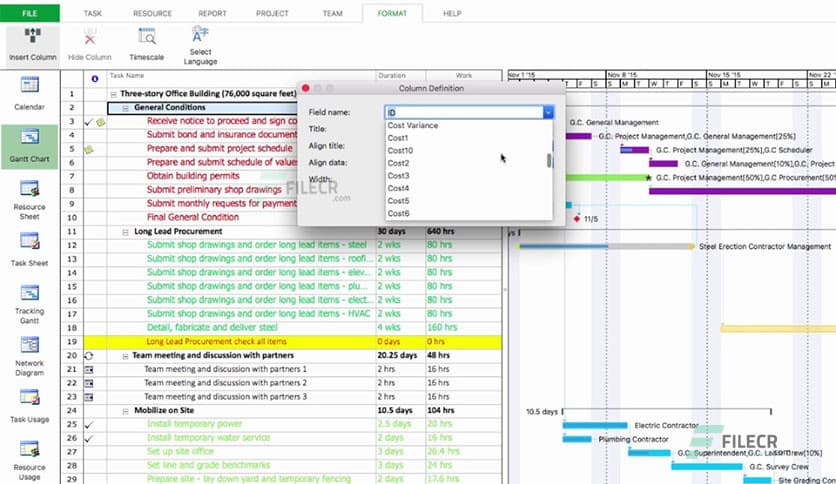This screenshot has height=484, width=836.
Task: Open the Timescale tool
Action: pyautogui.click(x=146, y=38)
